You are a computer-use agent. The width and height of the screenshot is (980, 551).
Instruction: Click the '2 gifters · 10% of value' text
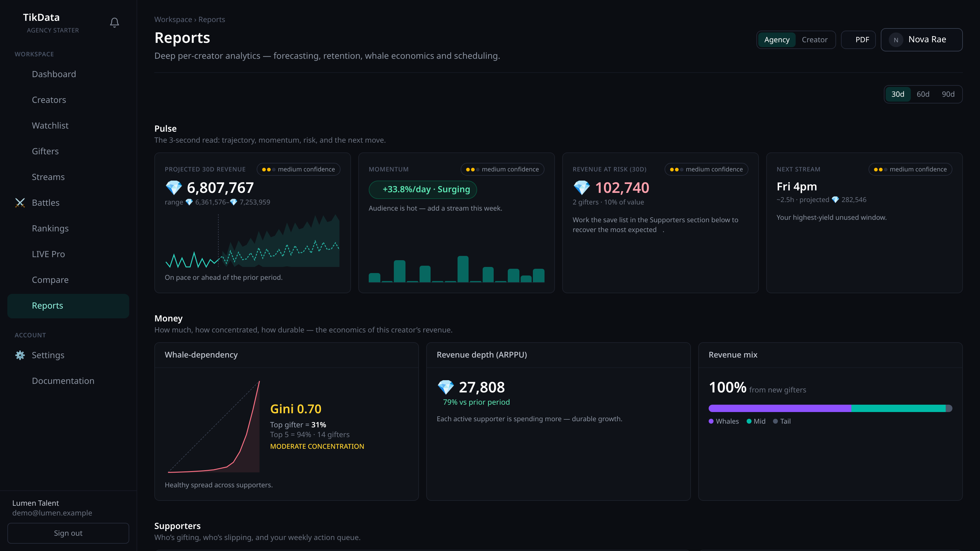pos(608,202)
